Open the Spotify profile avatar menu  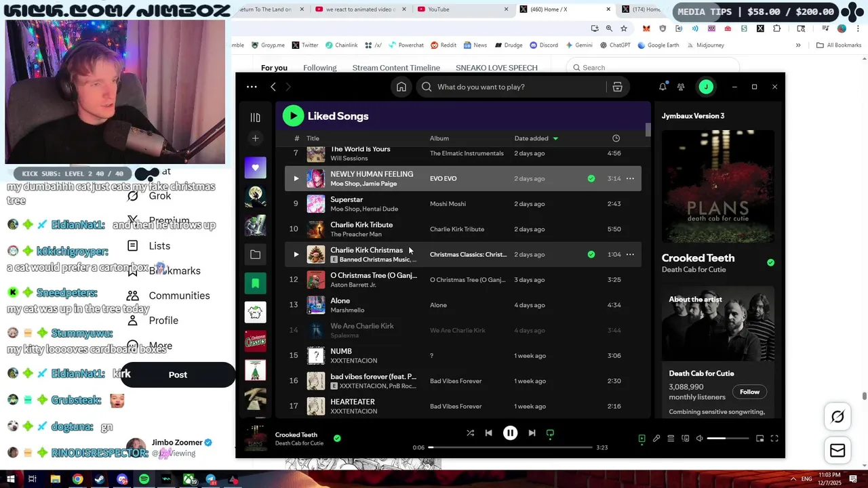706,87
